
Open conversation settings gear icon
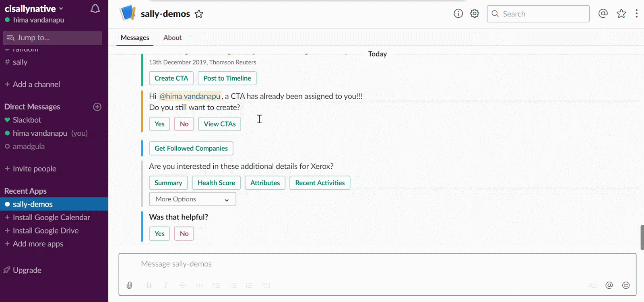point(475,14)
